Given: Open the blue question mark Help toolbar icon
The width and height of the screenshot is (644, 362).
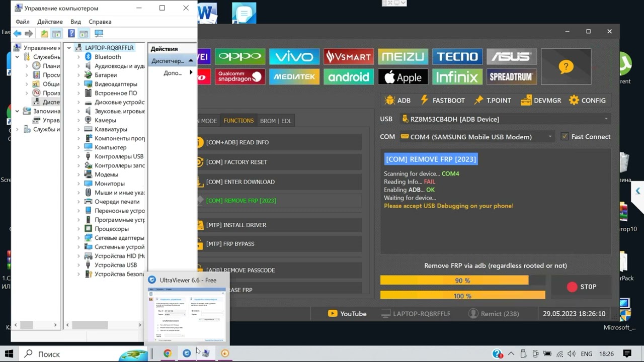Looking at the screenshot, I should coord(71,34).
